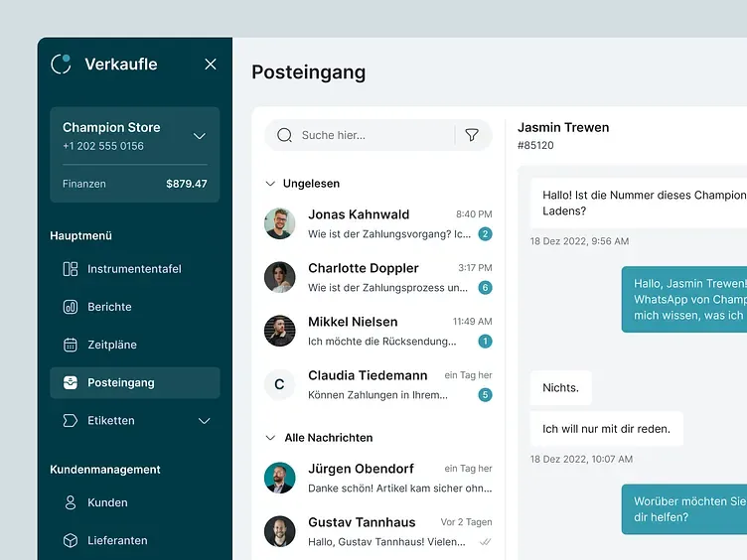
Task: Collapse the Ungelesen section chevron
Action: click(270, 184)
